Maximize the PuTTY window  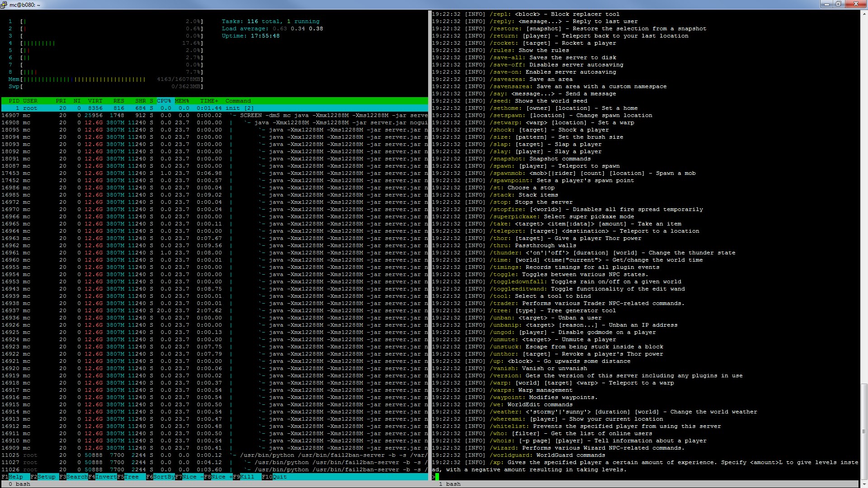coord(839,4)
